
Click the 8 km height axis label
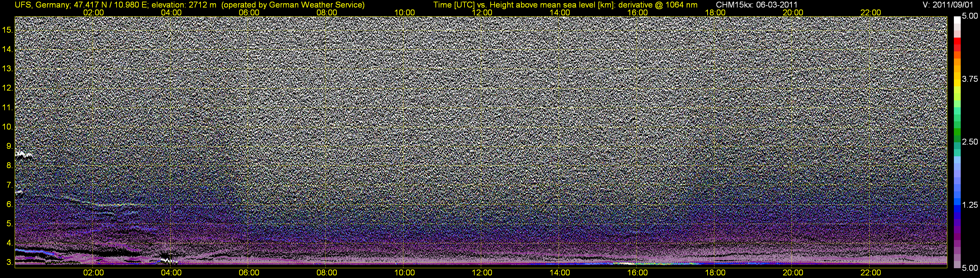(x=9, y=166)
